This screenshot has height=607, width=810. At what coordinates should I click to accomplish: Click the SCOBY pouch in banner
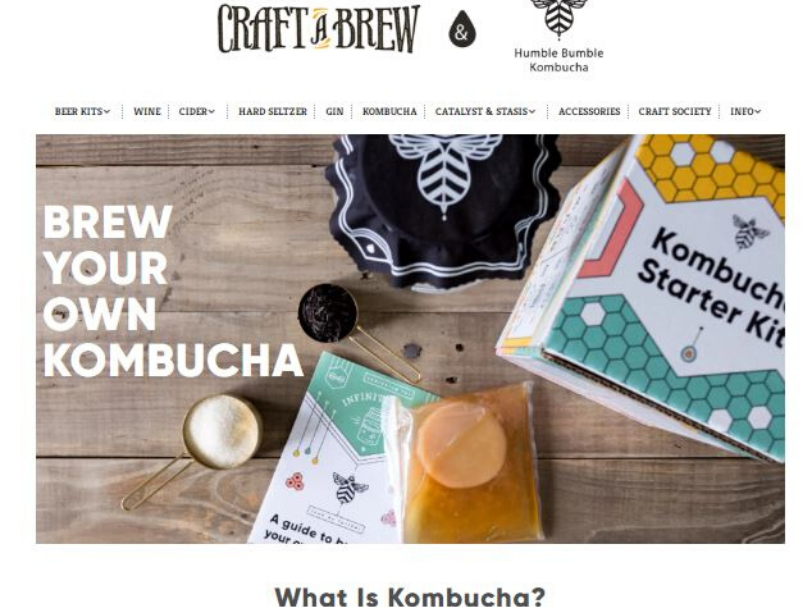465,462
